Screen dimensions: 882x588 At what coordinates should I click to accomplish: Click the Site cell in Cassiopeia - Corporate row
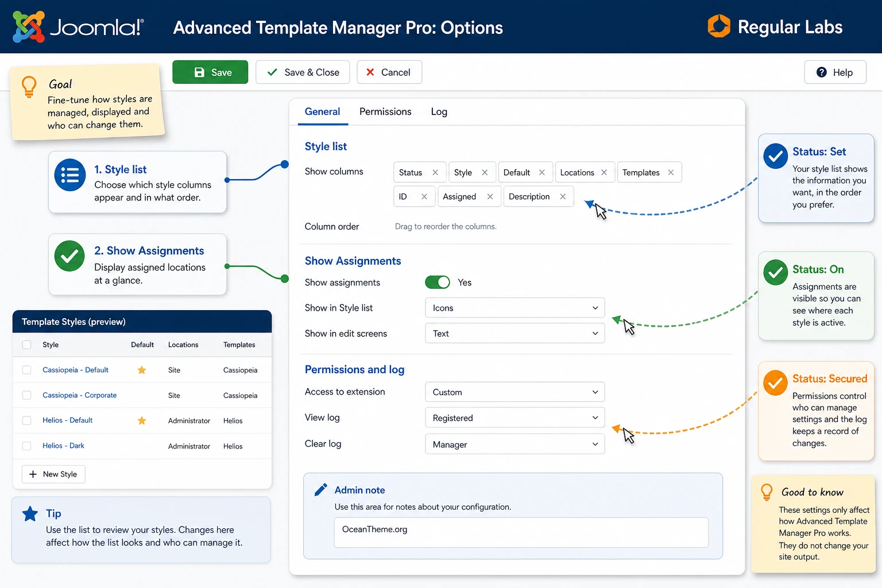174,396
